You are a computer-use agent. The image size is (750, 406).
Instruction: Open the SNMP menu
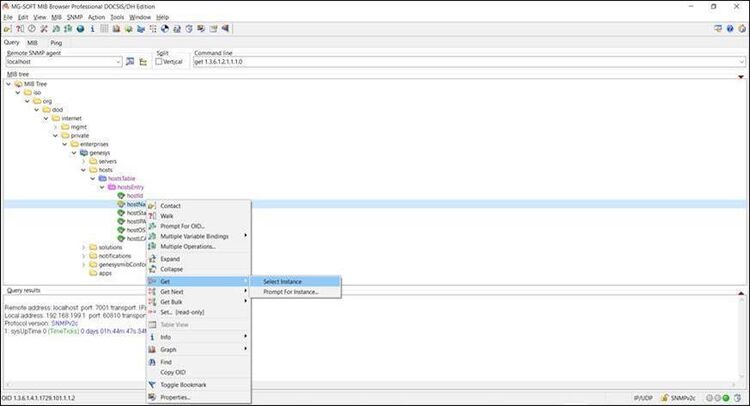coord(75,17)
